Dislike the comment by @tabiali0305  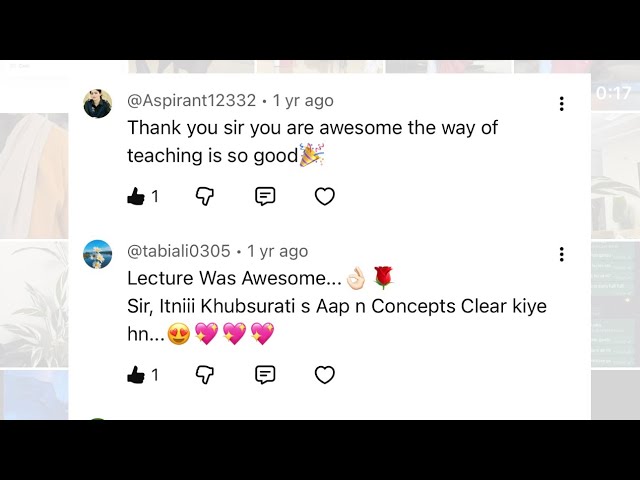(x=204, y=375)
